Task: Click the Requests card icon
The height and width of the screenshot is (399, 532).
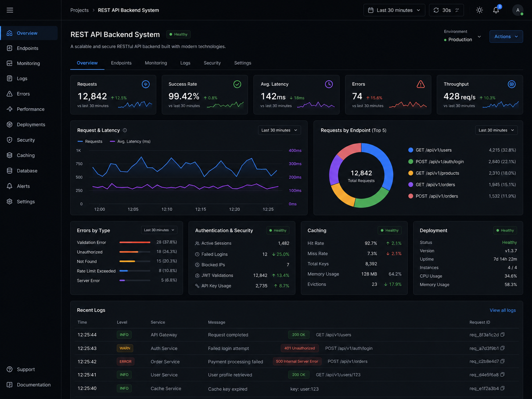Action: click(x=146, y=84)
